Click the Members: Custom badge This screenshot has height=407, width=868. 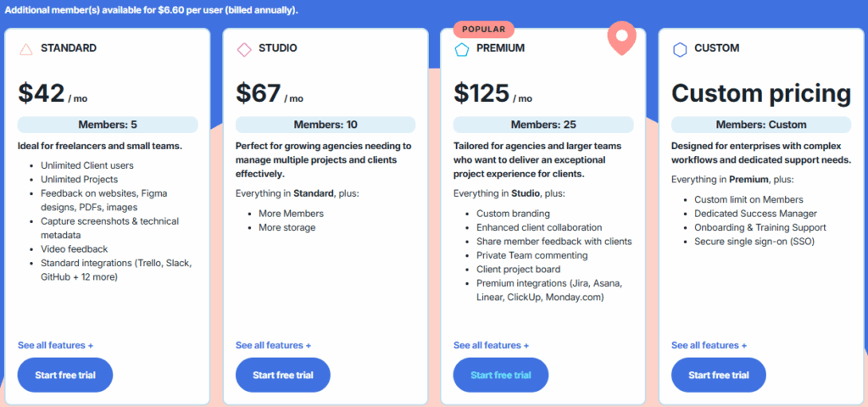click(761, 125)
